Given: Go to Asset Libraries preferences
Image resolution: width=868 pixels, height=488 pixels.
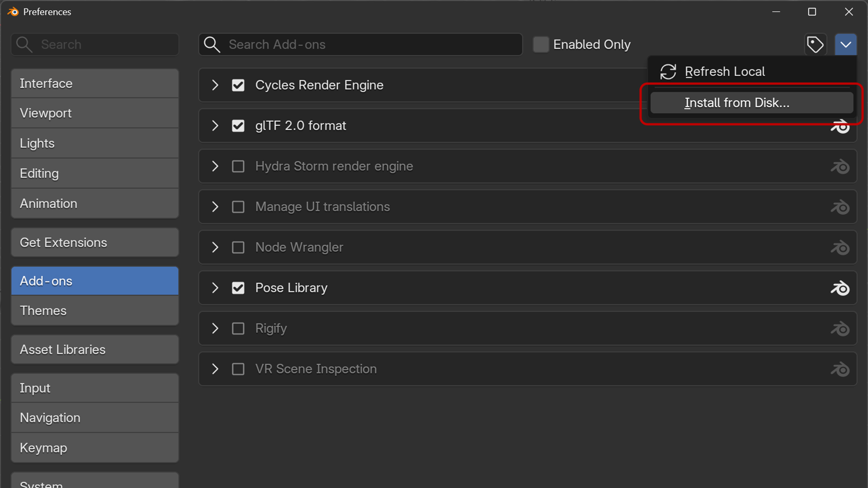Looking at the screenshot, I should point(95,350).
